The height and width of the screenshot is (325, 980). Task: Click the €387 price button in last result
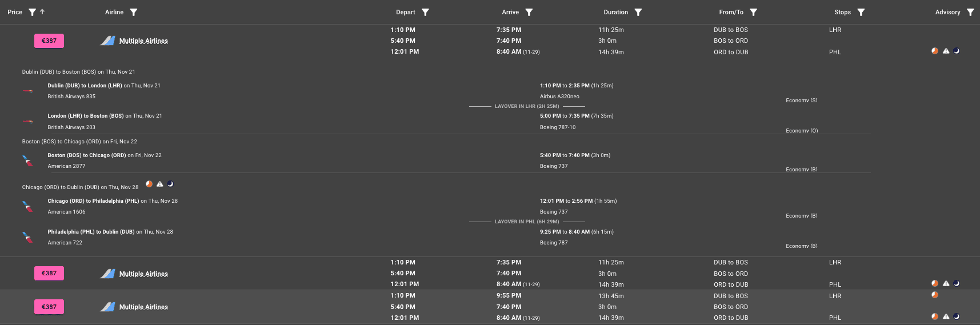click(x=49, y=307)
